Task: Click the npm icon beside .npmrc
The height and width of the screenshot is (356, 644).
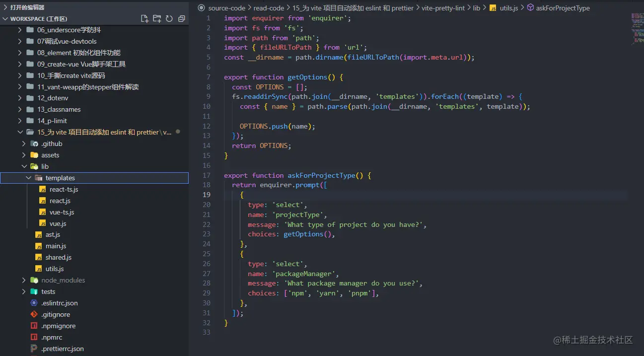Action: pyautogui.click(x=34, y=337)
